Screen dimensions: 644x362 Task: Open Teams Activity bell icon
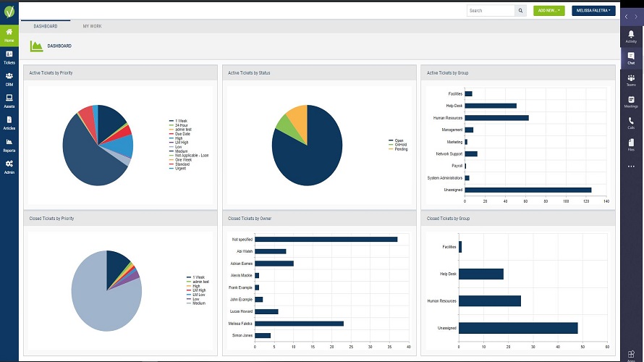[x=631, y=37]
